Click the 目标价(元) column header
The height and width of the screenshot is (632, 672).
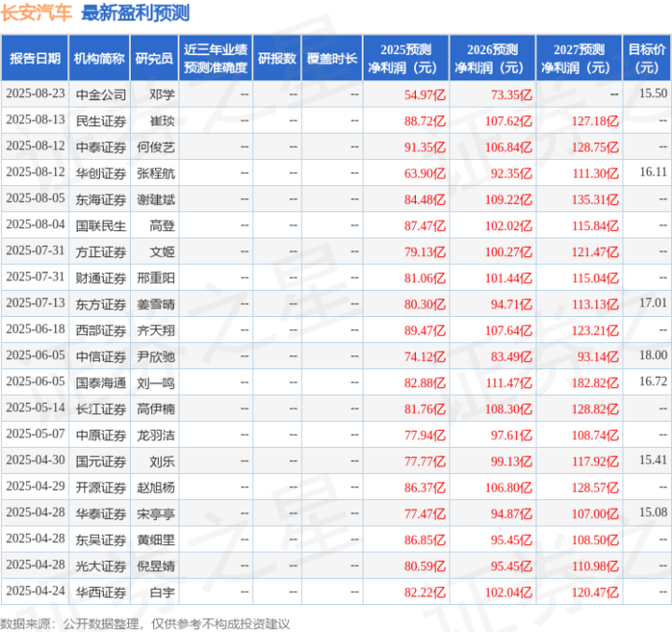(647, 58)
